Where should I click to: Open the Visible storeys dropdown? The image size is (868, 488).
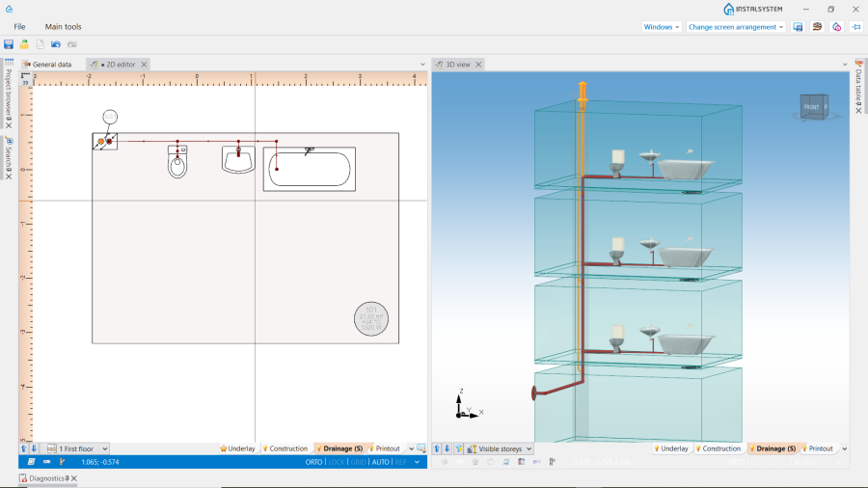[499, 448]
